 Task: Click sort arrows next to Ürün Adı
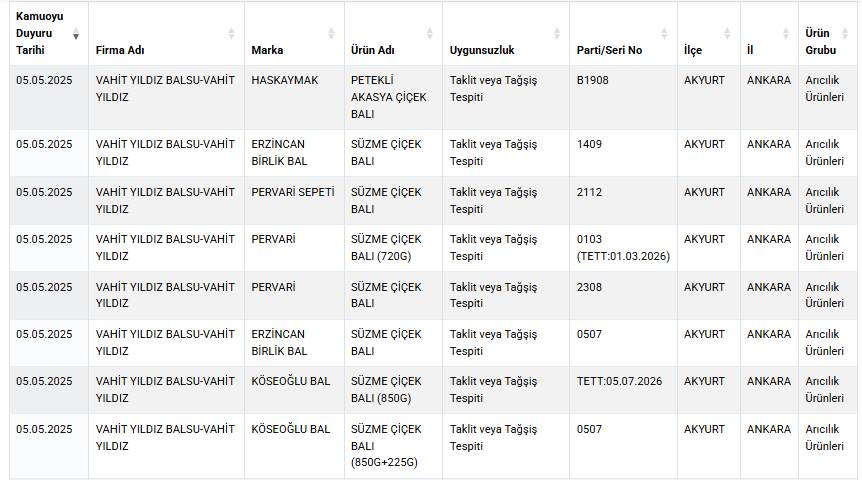pyautogui.click(x=430, y=34)
